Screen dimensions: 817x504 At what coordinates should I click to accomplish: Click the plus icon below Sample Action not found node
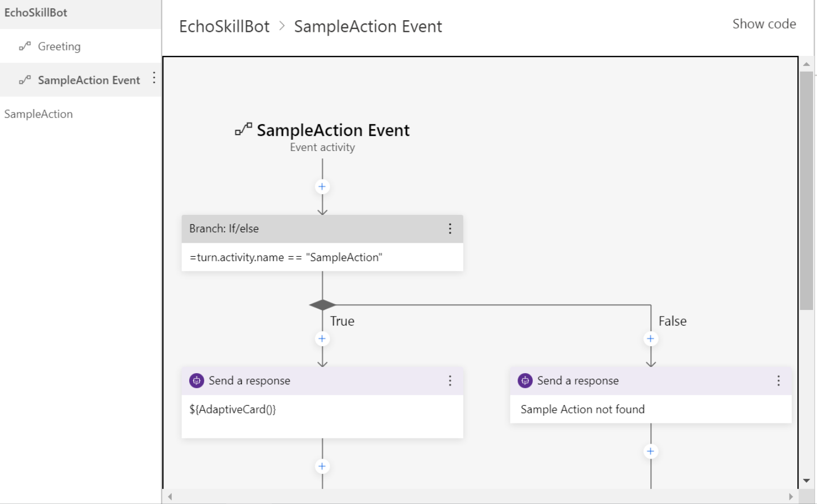[x=650, y=450]
